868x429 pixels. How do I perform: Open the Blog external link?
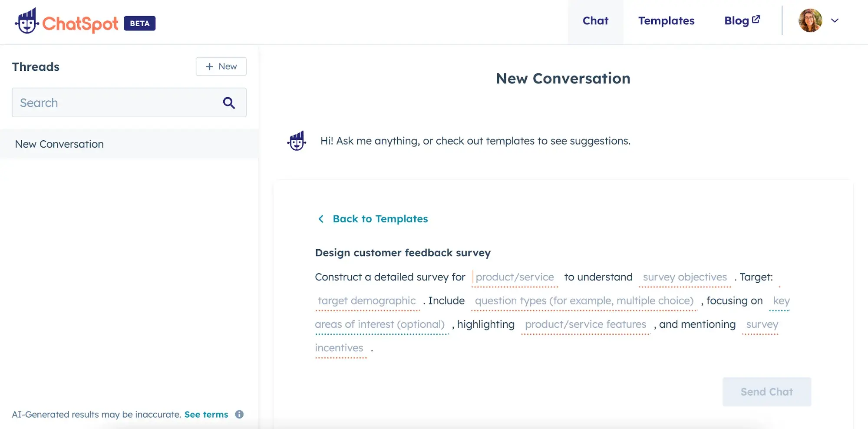point(742,21)
